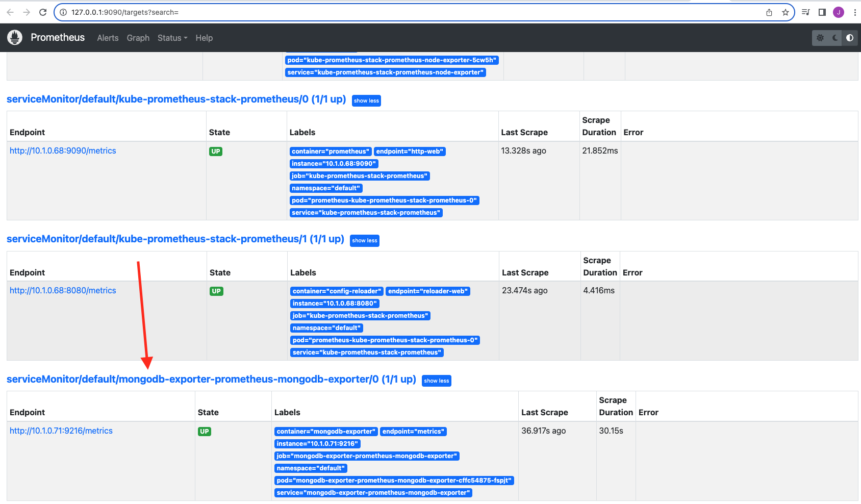Toggle show less for kube-prometheus-stack-prometheus/1
Image resolution: width=861 pixels, height=504 pixels.
pyautogui.click(x=364, y=240)
